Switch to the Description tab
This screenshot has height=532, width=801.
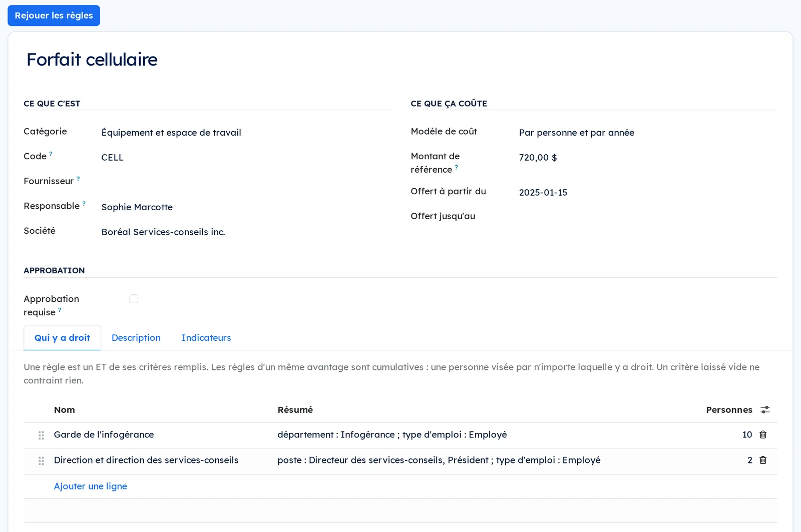(x=136, y=338)
